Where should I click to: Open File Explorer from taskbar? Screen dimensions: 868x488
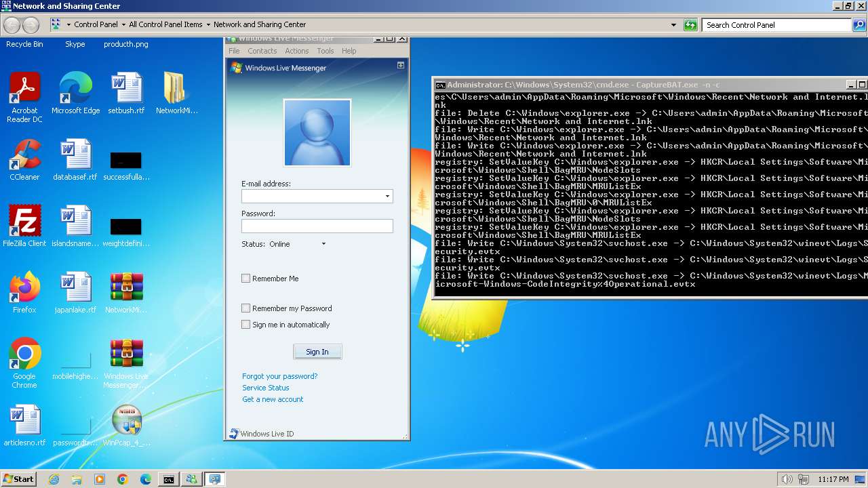coord(77,479)
